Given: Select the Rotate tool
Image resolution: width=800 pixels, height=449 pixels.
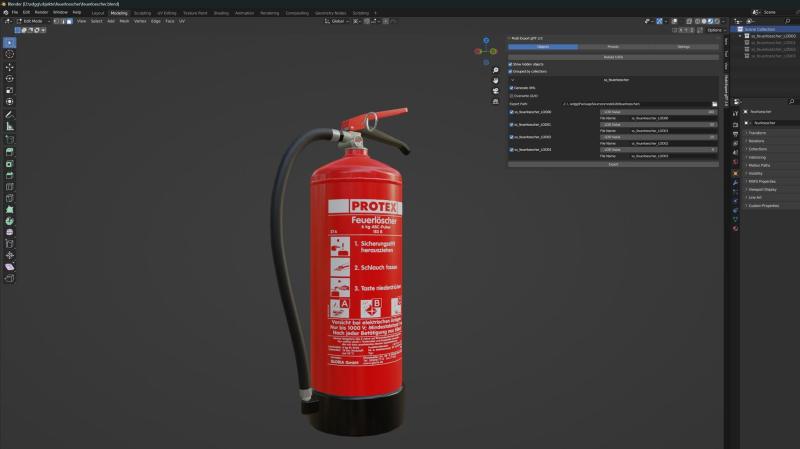Looking at the screenshot, I should coord(10,79).
